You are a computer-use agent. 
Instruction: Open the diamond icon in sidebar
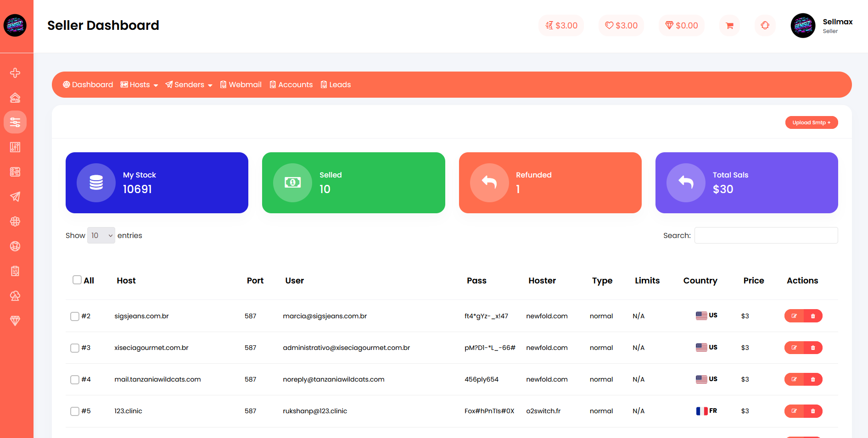(15, 321)
